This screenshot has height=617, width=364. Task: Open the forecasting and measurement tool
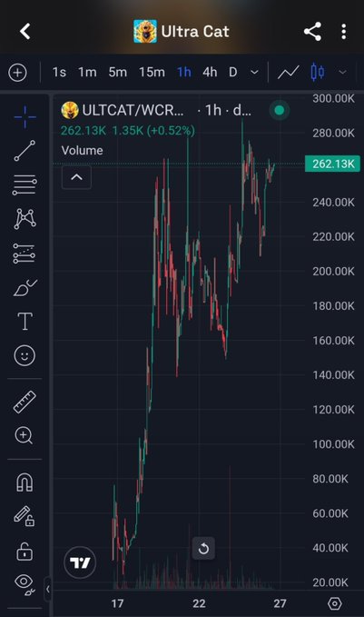(x=25, y=254)
